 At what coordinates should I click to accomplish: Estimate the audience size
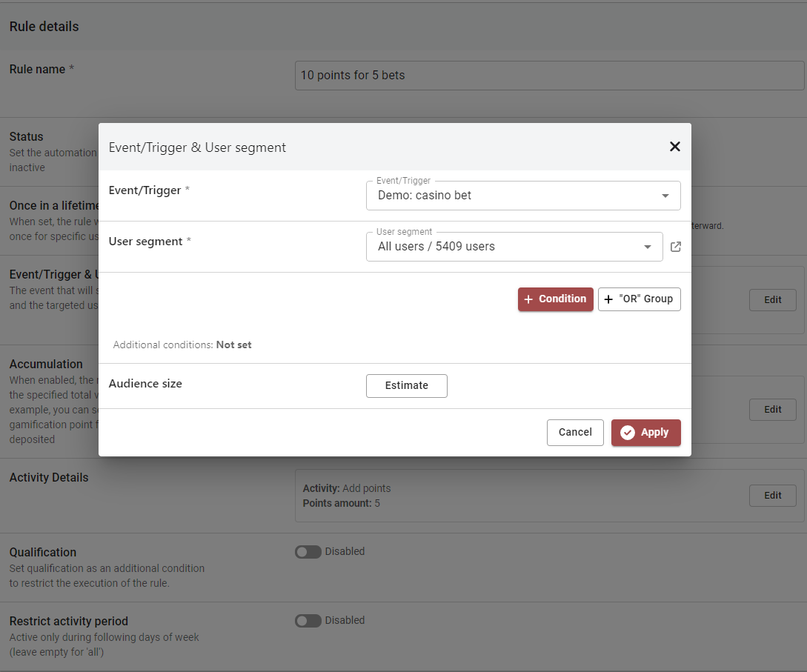[x=406, y=386]
